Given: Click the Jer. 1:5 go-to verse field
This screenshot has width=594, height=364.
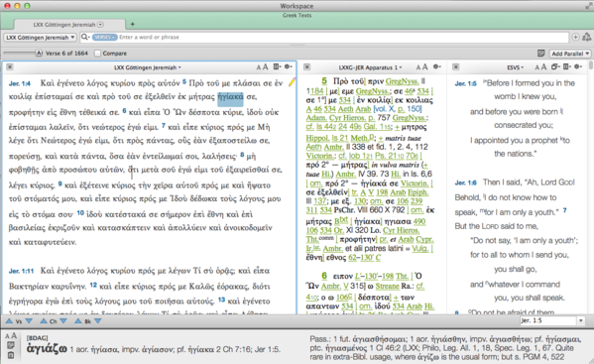Looking at the screenshot, I should (x=548, y=320).
